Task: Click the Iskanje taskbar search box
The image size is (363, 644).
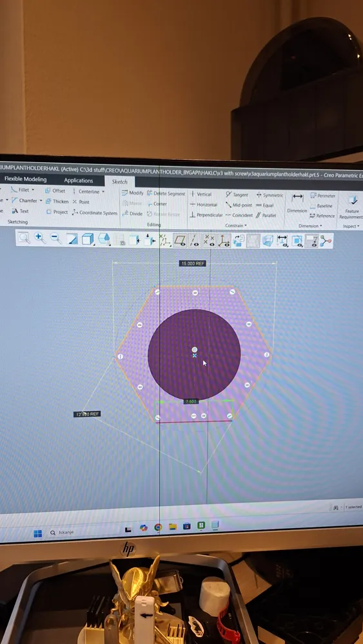Action: click(84, 533)
